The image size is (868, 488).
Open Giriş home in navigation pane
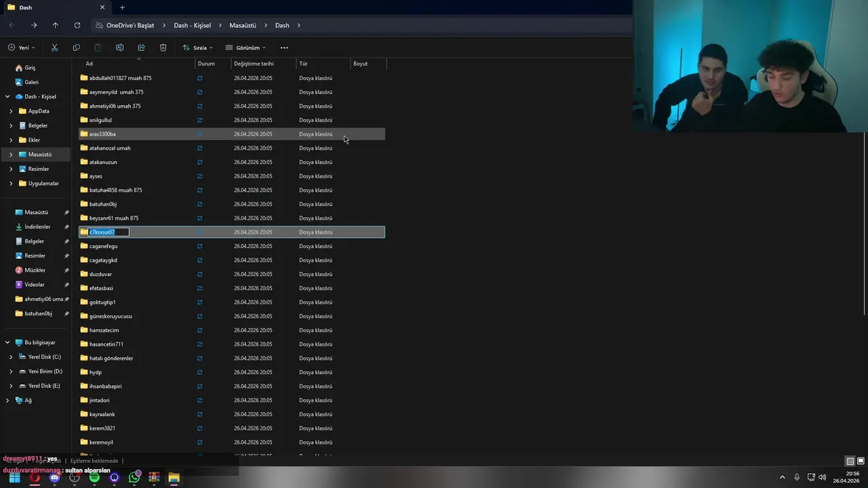pos(30,68)
